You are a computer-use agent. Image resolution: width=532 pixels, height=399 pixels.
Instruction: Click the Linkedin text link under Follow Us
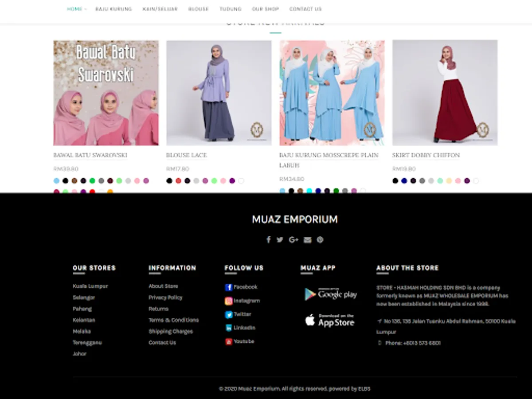coord(245,328)
